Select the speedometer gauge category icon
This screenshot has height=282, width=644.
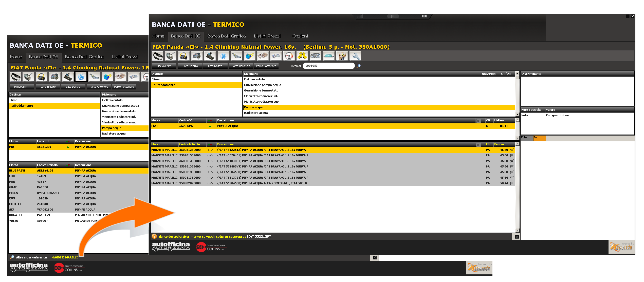click(289, 56)
